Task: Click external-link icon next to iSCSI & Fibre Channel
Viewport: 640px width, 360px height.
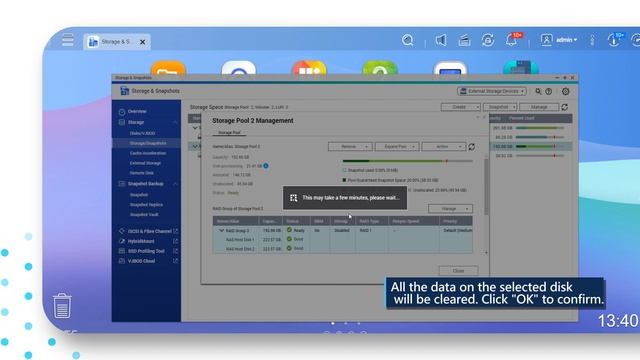Action: click(x=176, y=231)
